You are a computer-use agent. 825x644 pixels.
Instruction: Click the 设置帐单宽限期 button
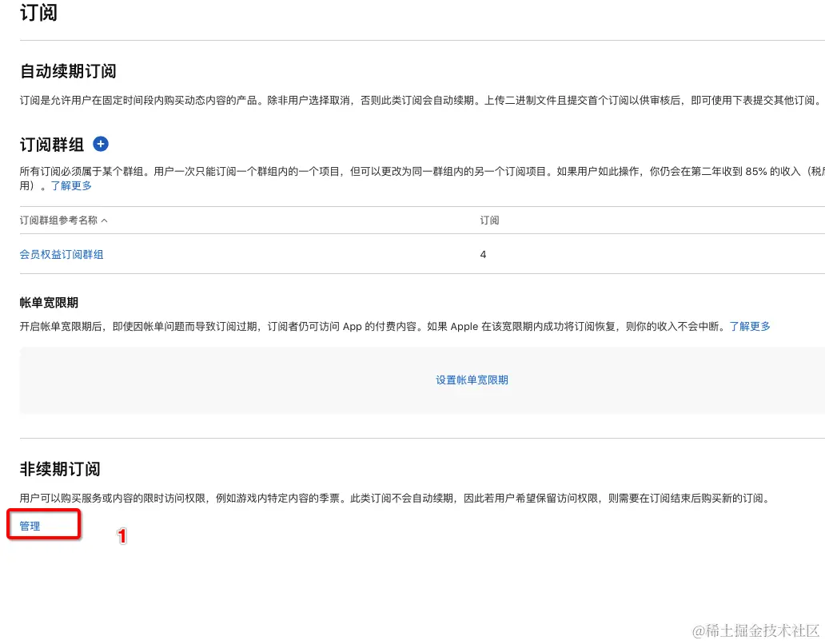coord(472,380)
